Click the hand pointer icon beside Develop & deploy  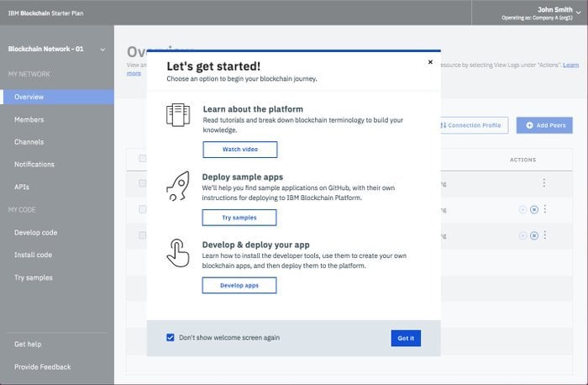[x=178, y=253]
